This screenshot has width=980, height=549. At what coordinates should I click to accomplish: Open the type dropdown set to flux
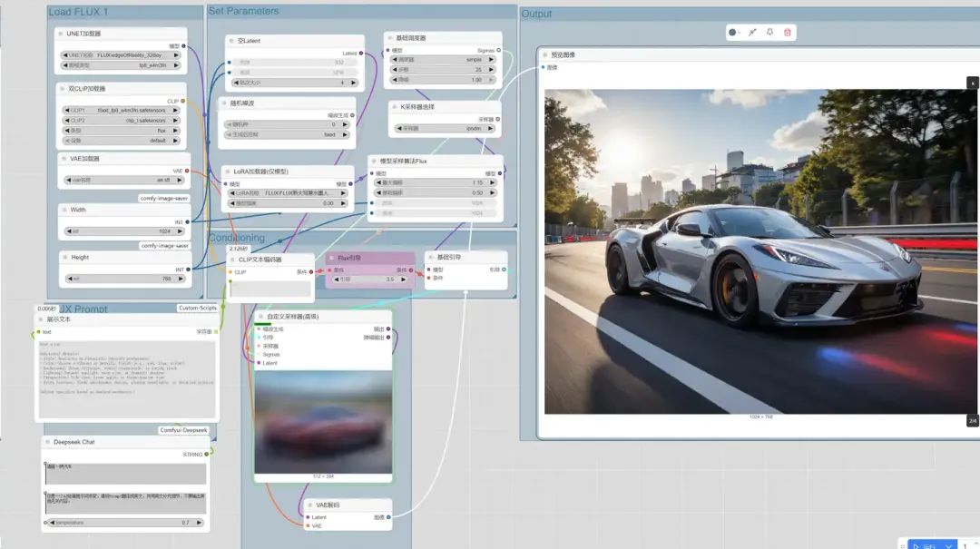pos(122,131)
